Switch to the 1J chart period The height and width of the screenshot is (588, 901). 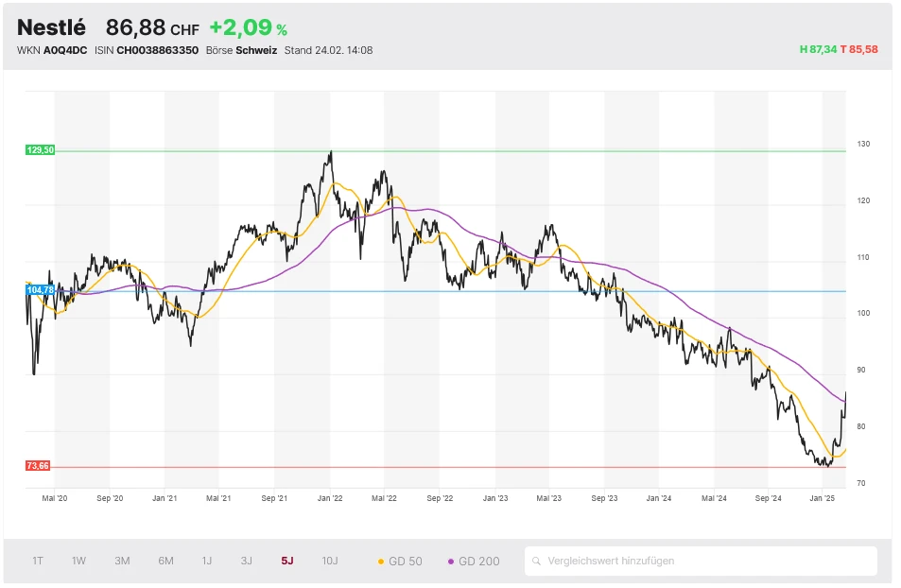point(206,561)
